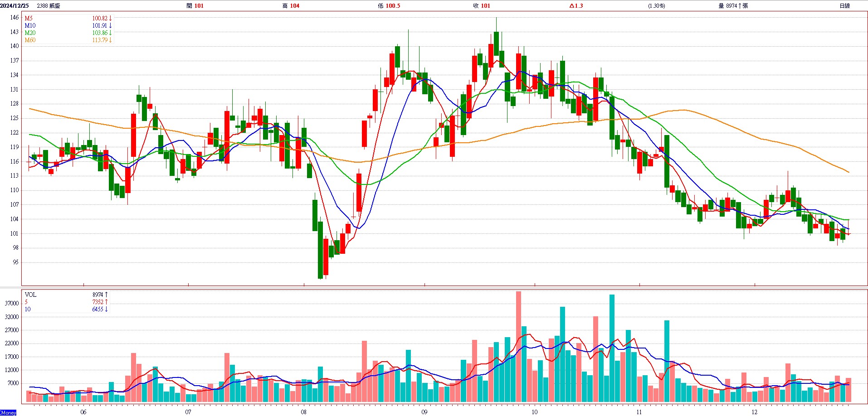The image size is (868, 416).
Task: Click the 09 month marker on time axis
Action: 424,412
